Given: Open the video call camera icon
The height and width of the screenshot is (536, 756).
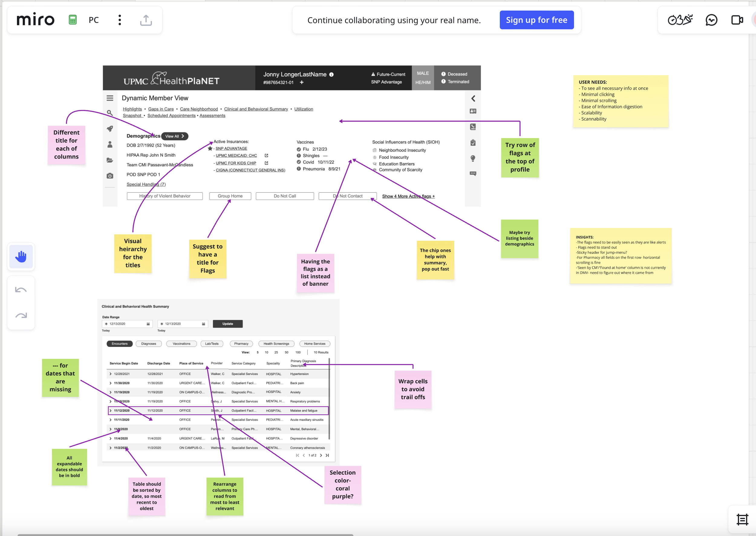Looking at the screenshot, I should tap(737, 20).
